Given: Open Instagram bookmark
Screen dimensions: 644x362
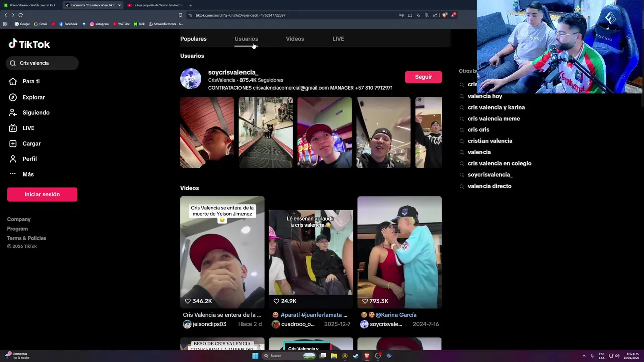Looking at the screenshot, I should (x=99, y=24).
